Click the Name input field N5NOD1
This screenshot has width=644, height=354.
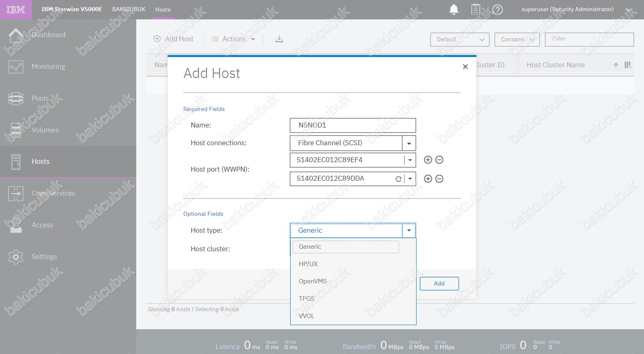pos(353,125)
